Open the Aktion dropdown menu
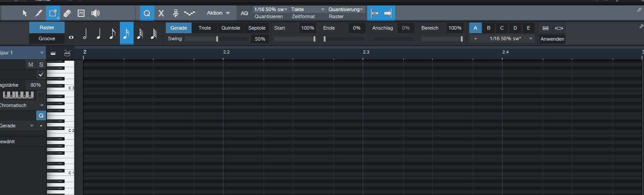The image size is (644, 195). click(218, 13)
